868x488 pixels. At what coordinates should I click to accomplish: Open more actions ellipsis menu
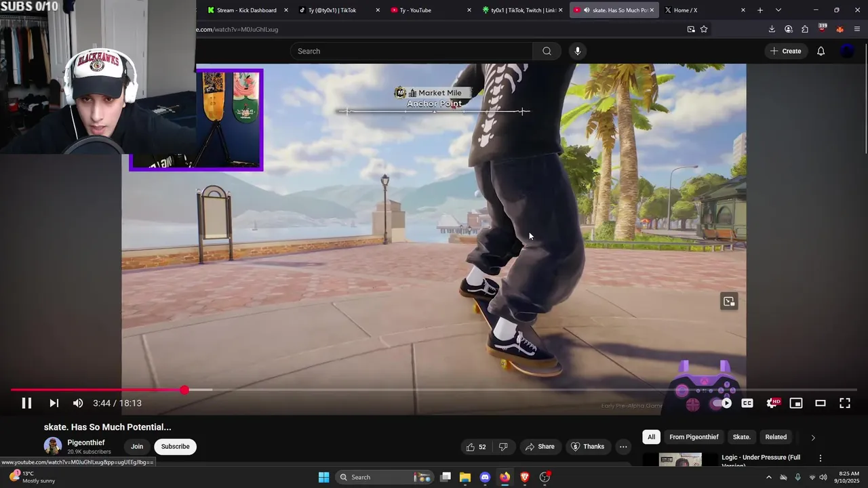point(623,447)
